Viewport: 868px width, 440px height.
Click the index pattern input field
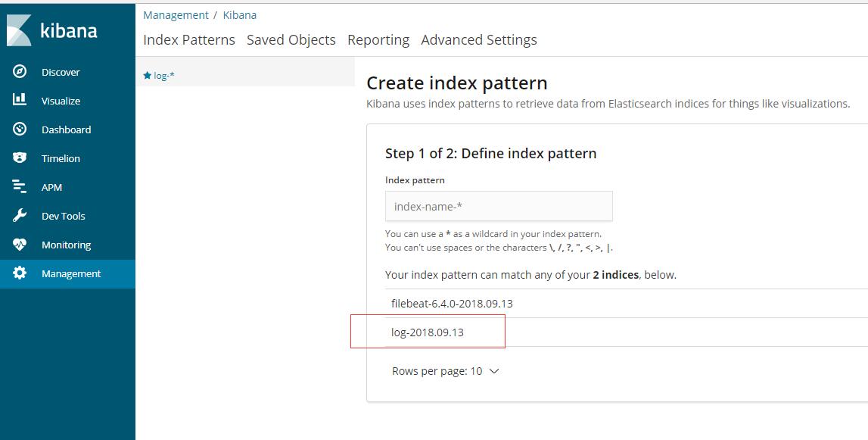click(499, 206)
